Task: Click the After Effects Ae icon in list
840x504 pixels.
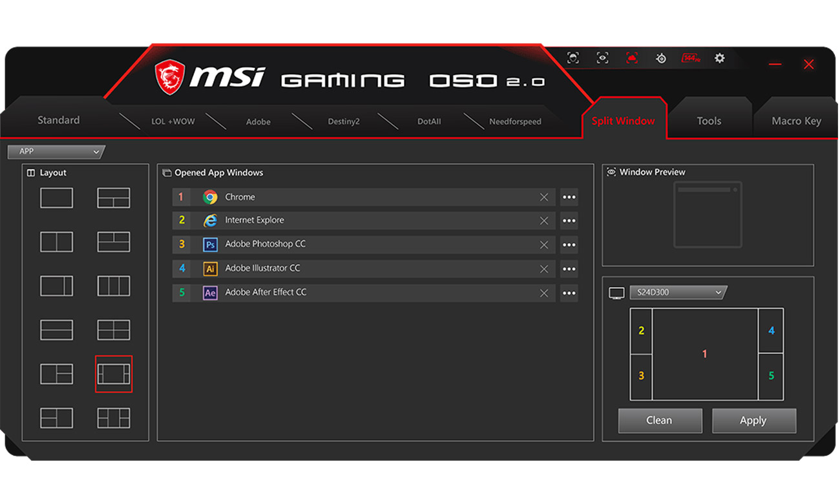Action: [x=210, y=293]
